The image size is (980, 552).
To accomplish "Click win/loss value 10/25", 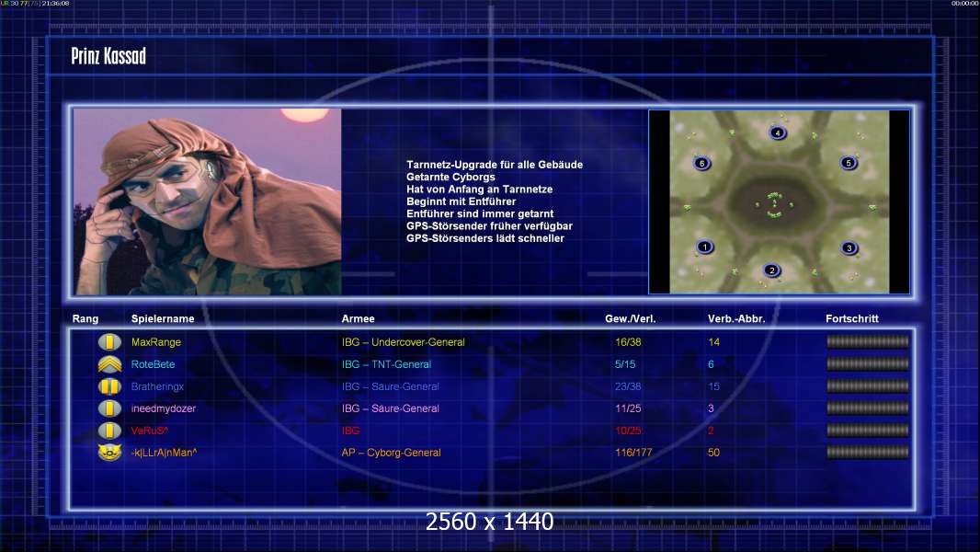I will tap(628, 431).
